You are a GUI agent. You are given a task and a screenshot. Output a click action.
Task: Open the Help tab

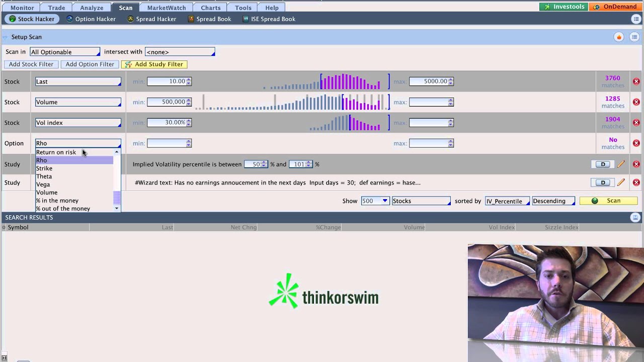(272, 8)
